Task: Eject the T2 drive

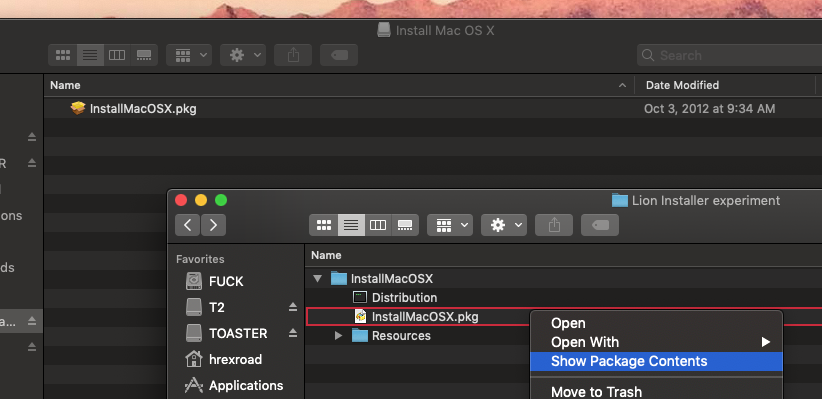Action: click(x=293, y=307)
